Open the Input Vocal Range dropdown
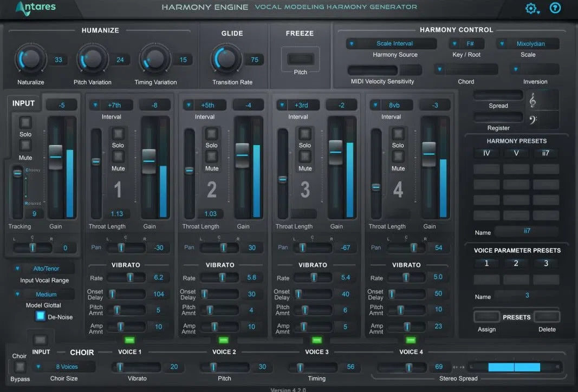 click(43, 269)
